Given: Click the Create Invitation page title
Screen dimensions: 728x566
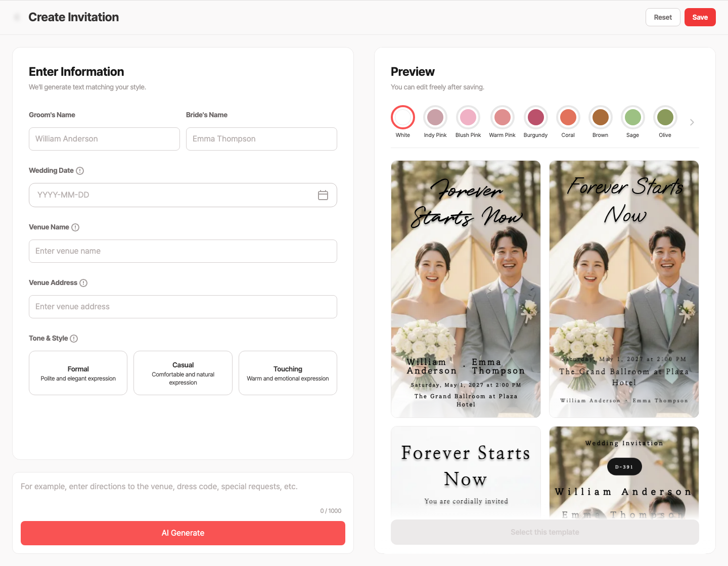Looking at the screenshot, I should click(74, 17).
